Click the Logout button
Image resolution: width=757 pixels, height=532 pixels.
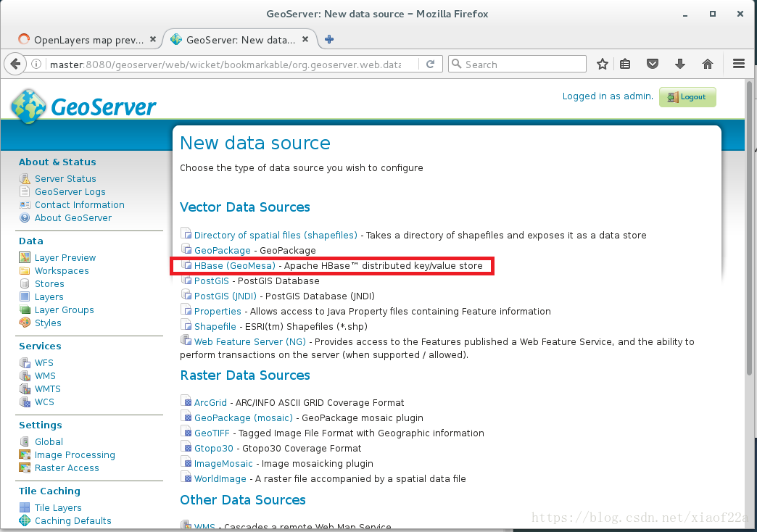pyautogui.click(x=687, y=97)
